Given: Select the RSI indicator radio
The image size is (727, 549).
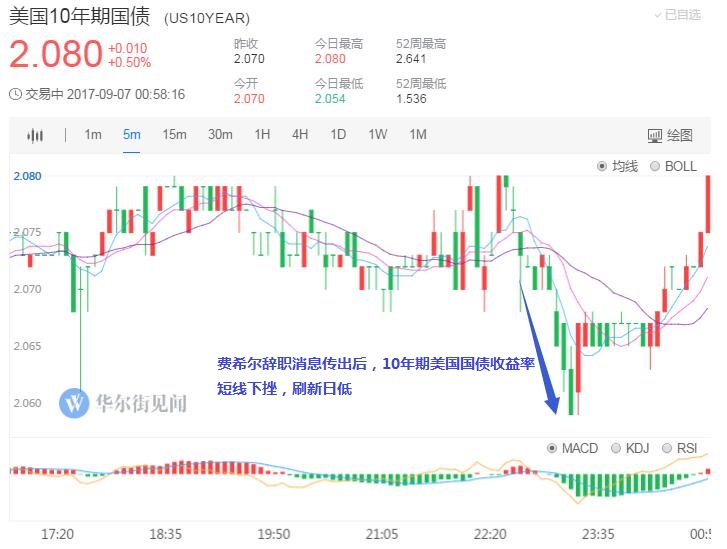Looking at the screenshot, I should (667, 448).
